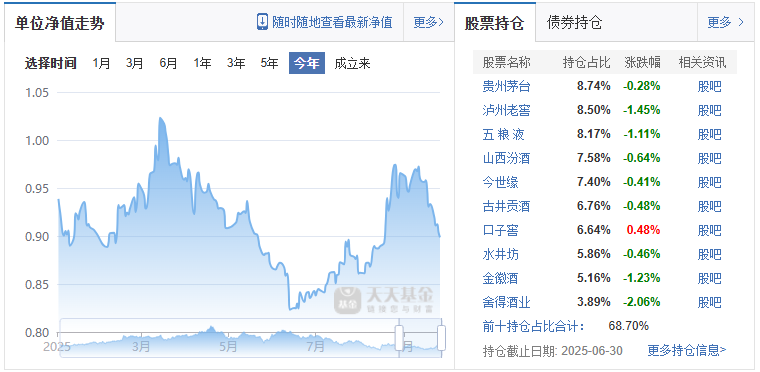This screenshot has height=372, width=760.
Task: Open the 泸州老窖 stock link
Action: coord(507,110)
